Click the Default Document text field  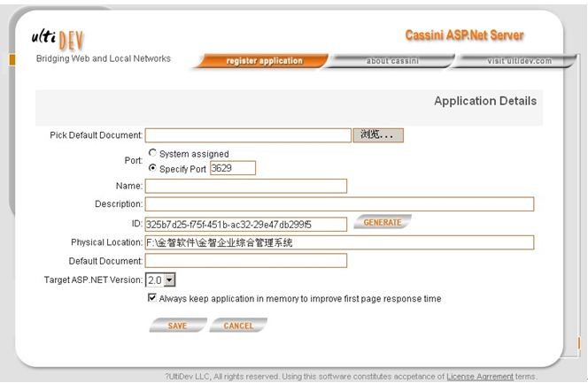click(246, 261)
